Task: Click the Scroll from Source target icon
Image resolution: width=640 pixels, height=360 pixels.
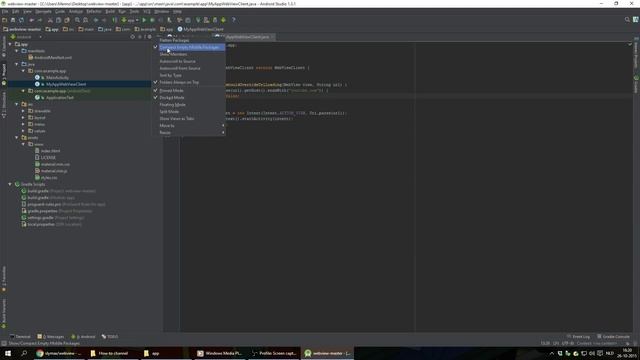Action: click(x=132, y=37)
